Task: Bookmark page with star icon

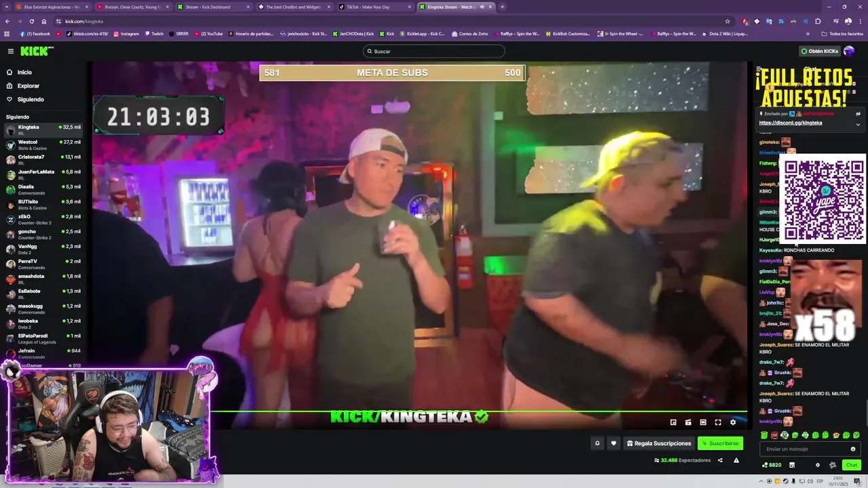Action: 728,21
